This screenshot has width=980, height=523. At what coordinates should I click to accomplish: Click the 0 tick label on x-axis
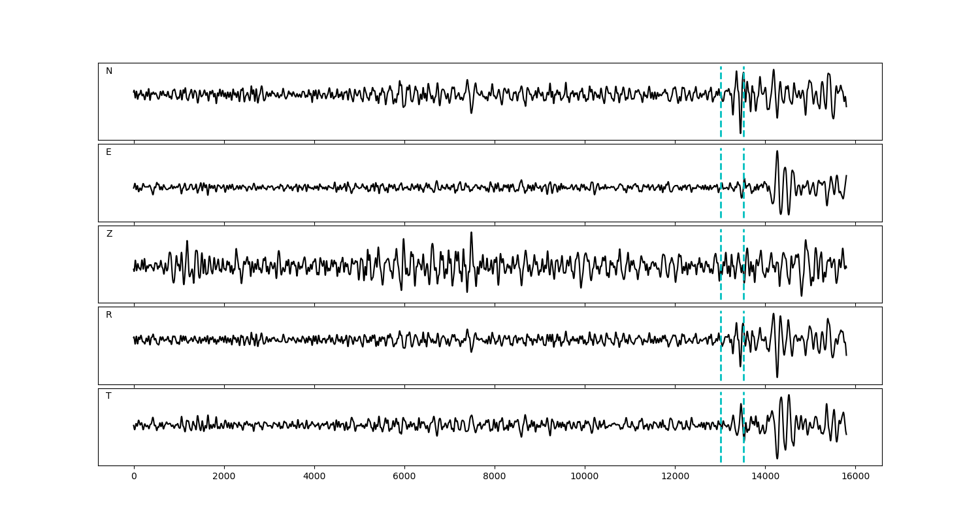point(134,477)
